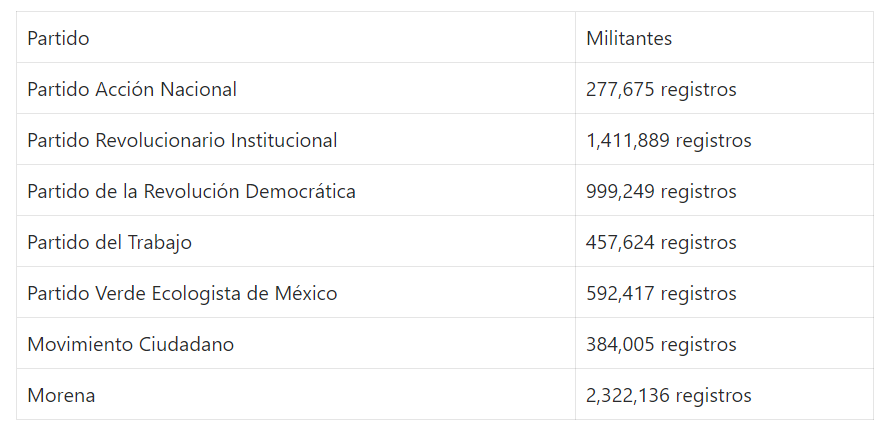Screen dimensions: 892x444
Task: Click the '1,411,889 registros' value
Action: pyautogui.click(x=669, y=140)
